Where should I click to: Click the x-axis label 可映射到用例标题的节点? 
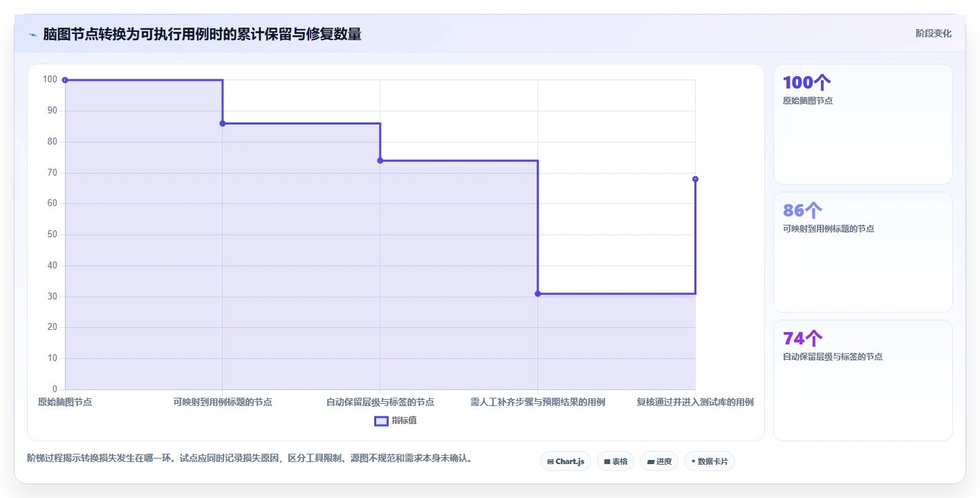click(223, 402)
